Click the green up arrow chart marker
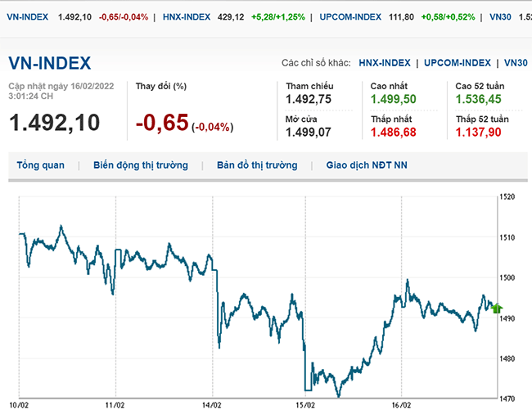This screenshot has width=532, height=419. [x=496, y=309]
